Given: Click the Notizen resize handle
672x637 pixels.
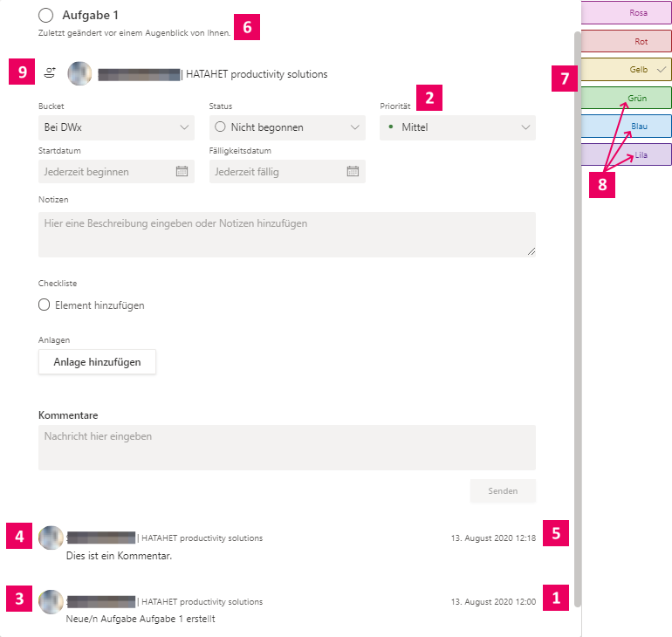Looking at the screenshot, I should pos(531,252).
